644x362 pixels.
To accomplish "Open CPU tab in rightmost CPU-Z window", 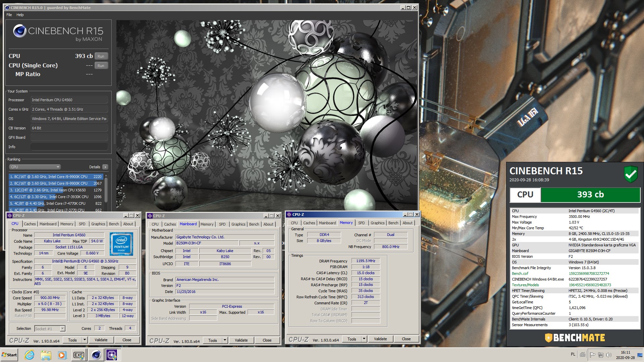I will coord(294,223).
